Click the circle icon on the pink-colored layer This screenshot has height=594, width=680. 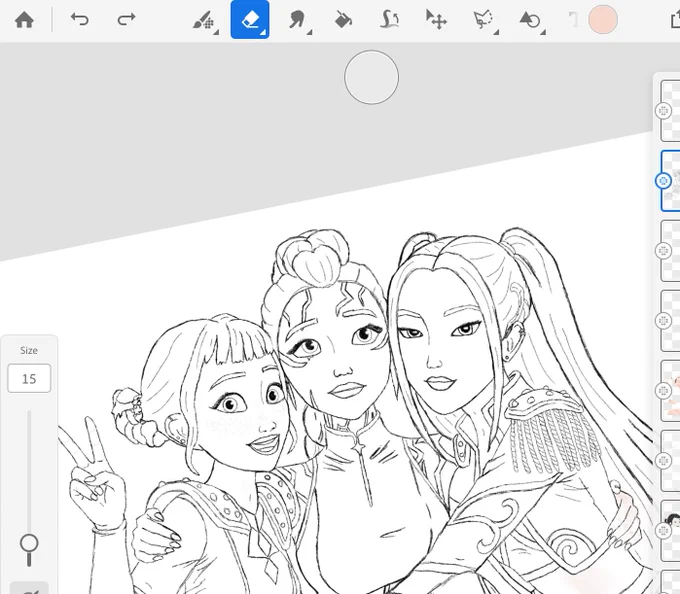tap(663, 391)
